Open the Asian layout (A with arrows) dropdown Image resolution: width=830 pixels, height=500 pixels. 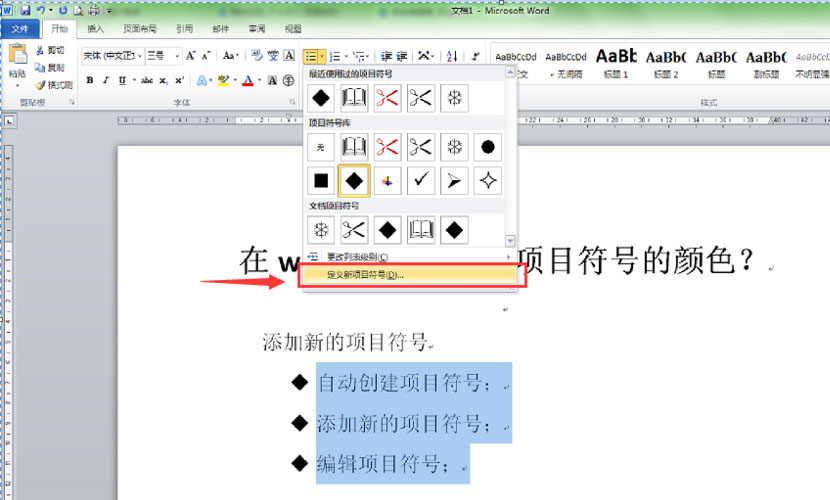(426, 56)
